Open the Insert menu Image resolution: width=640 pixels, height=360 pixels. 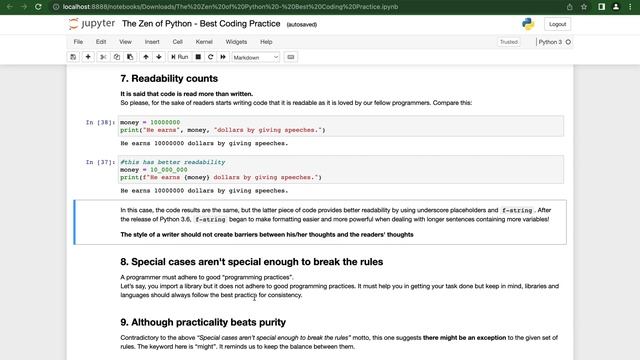point(152,42)
